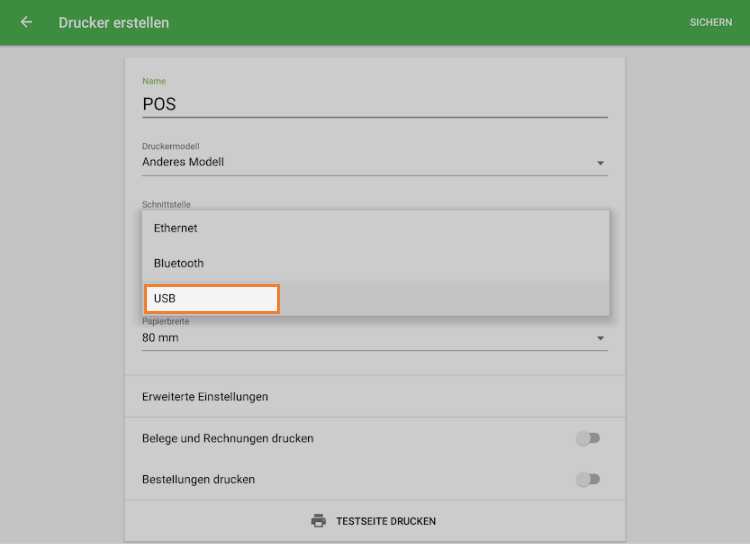Click the Druckermodell dropdown arrow
The width and height of the screenshot is (750, 544).
[600, 163]
